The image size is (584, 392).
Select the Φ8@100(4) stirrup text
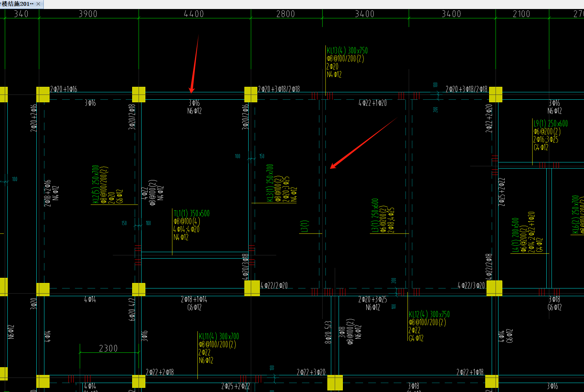tap(187, 221)
